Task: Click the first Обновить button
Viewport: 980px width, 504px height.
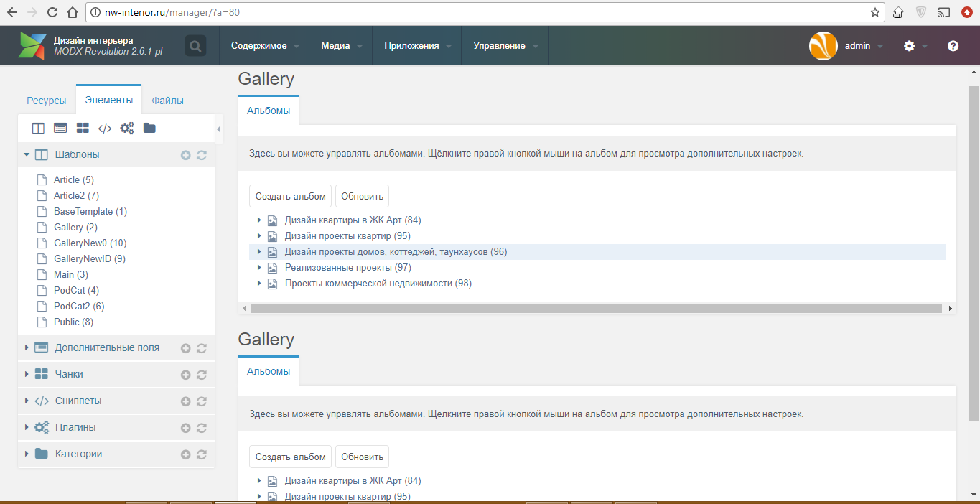Action: click(362, 196)
